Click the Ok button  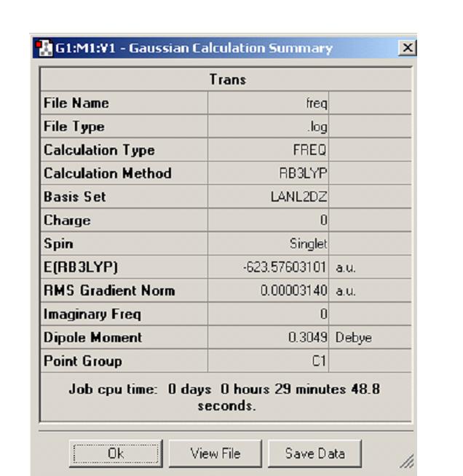116,453
